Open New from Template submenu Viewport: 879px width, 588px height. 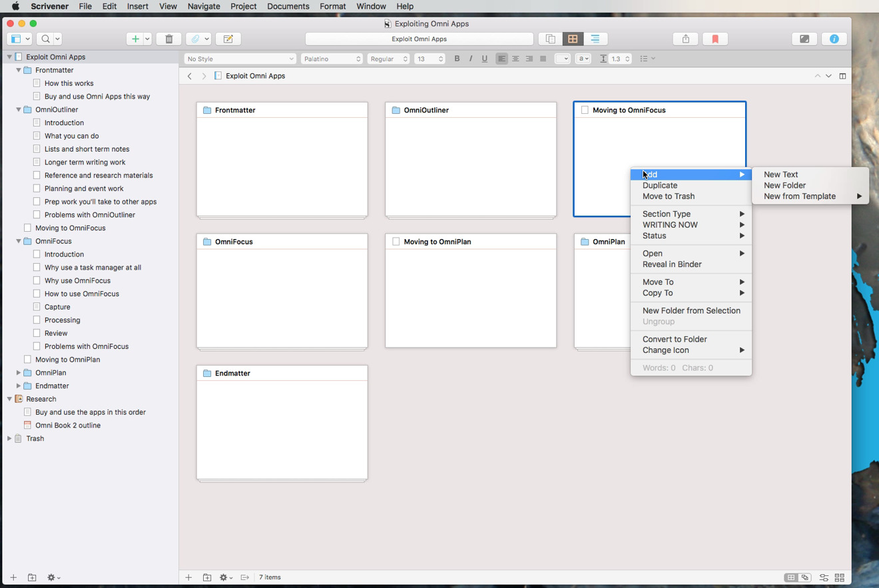pyautogui.click(x=810, y=196)
